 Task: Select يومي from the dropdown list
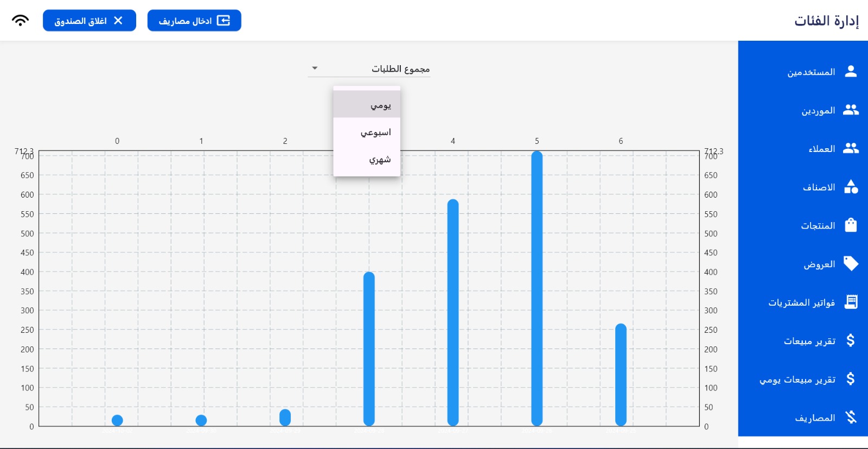pyautogui.click(x=367, y=105)
